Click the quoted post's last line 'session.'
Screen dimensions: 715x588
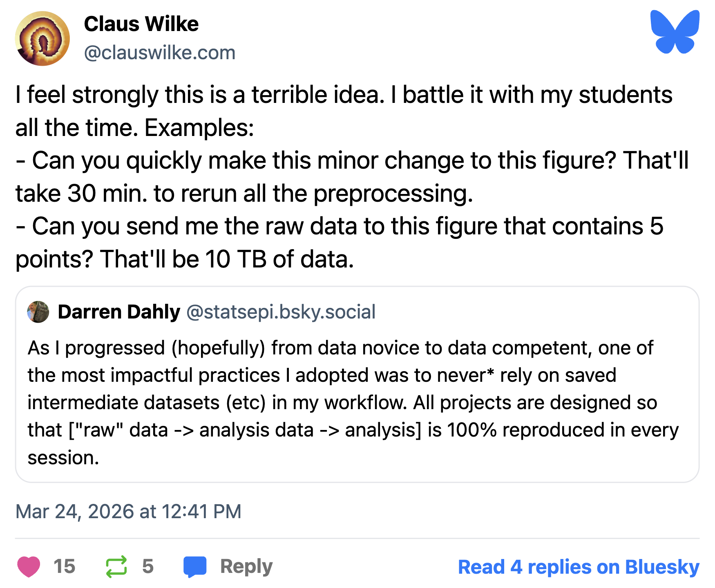coord(63,457)
